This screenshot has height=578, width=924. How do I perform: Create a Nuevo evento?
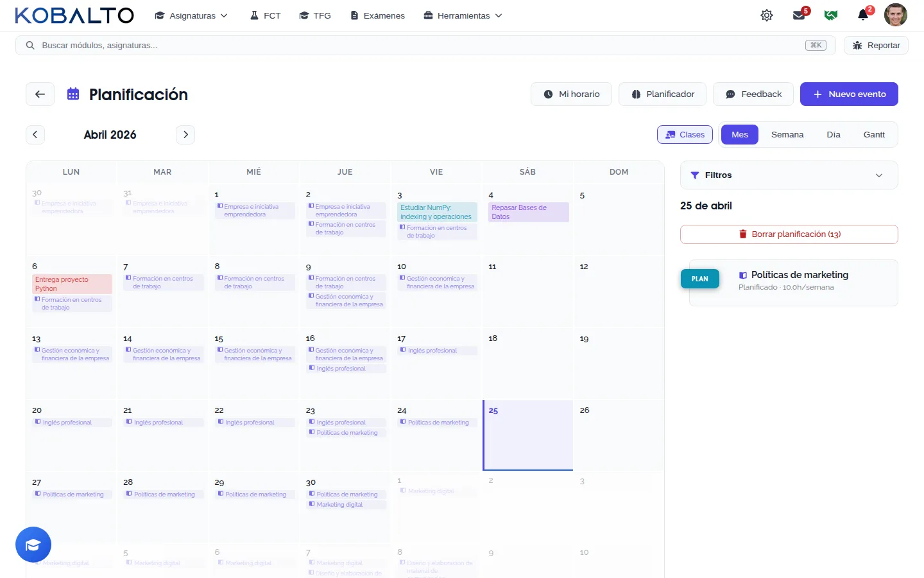pos(849,94)
